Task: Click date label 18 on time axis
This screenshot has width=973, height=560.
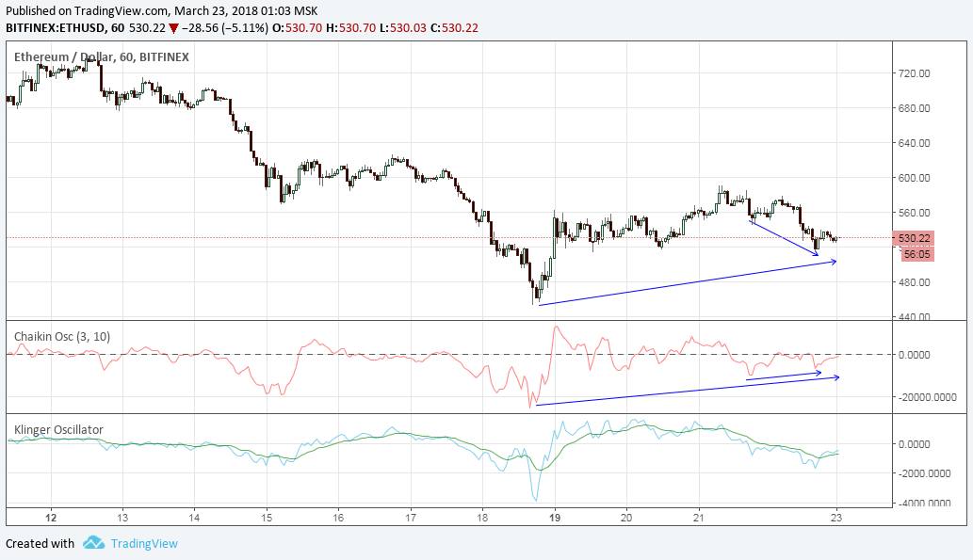Action: tap(482, 518)
